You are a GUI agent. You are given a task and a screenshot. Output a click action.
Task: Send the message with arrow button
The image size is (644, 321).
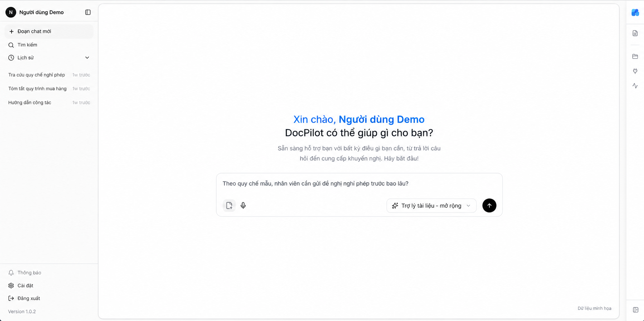point(489,206)
